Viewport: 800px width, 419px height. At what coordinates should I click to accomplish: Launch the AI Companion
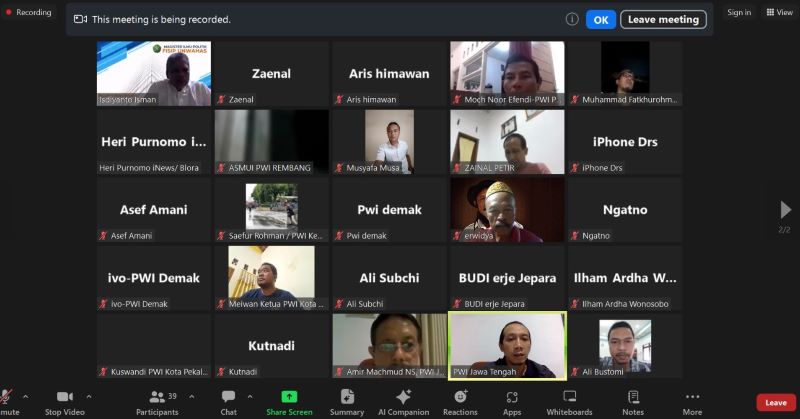coord(404,401)
